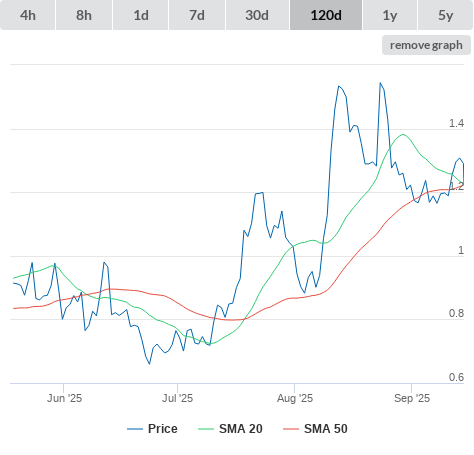Select the 4h time range tab
The image size is (474, 455).
click(x=28, y=15)
